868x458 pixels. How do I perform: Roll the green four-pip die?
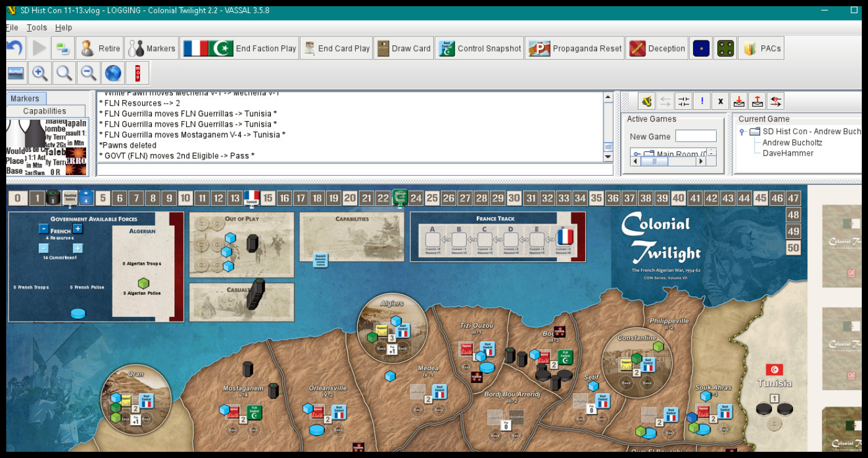725,48
